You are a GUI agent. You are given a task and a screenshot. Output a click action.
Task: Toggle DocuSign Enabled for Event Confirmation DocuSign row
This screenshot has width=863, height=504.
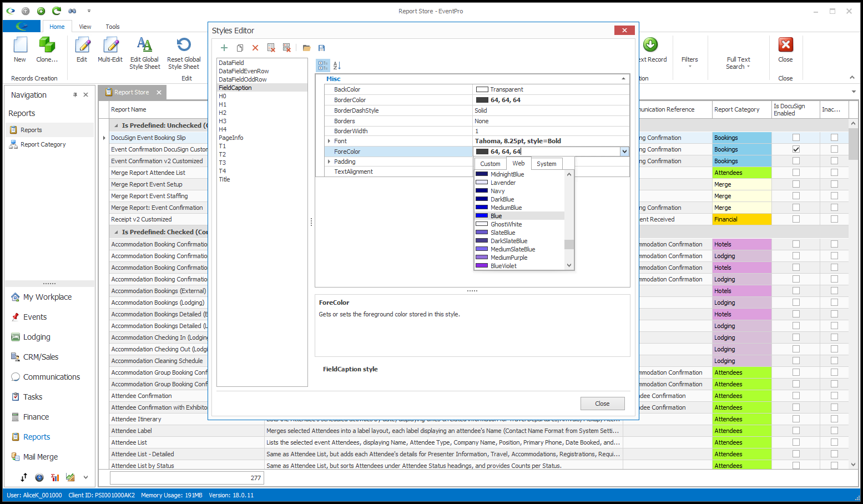pyautogui.click(x=796, y=149)
